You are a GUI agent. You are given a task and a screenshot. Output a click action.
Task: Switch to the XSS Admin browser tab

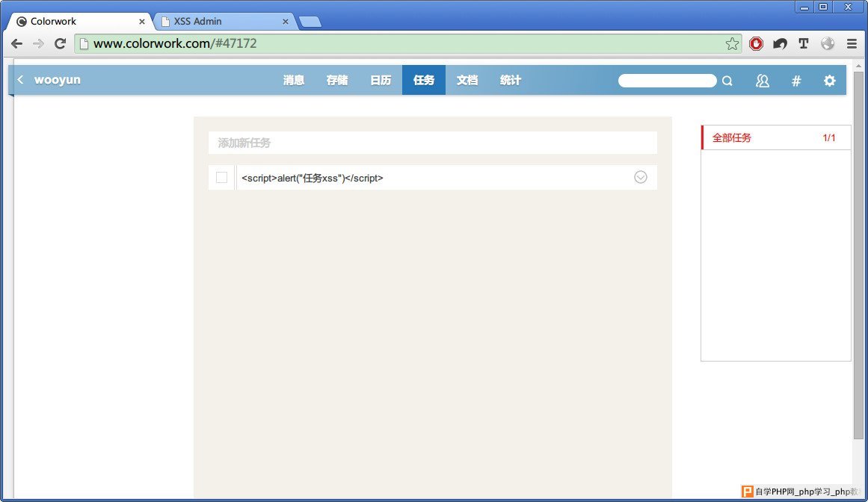click(224, 22)
